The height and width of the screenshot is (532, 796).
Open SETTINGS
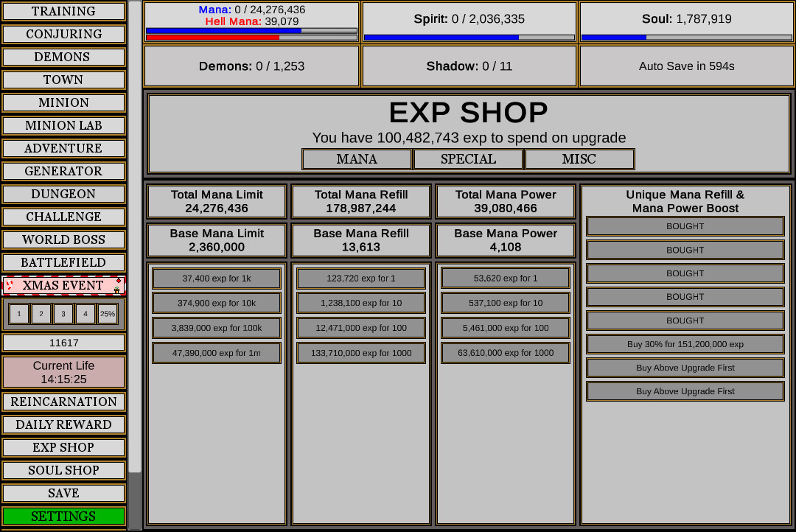63,516
